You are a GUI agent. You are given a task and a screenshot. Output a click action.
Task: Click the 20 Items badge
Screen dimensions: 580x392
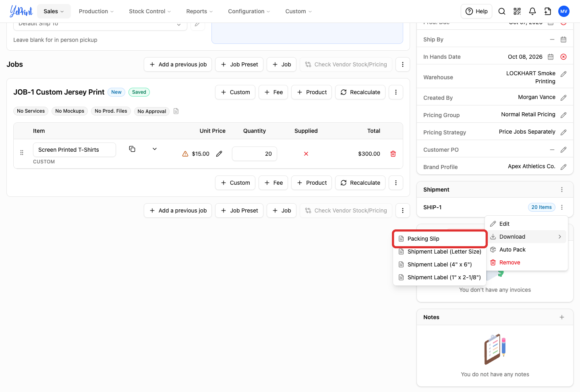pyautogui.click(x=541, y=207)
